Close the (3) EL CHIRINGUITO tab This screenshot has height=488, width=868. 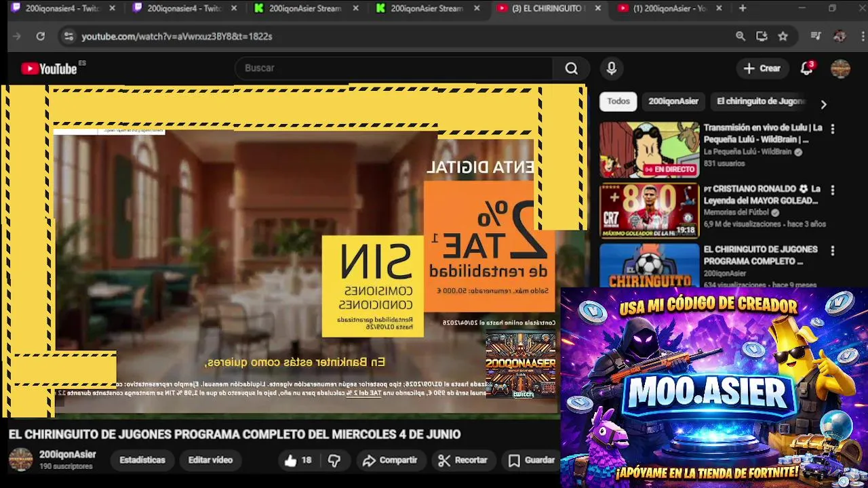click(597, 8)
